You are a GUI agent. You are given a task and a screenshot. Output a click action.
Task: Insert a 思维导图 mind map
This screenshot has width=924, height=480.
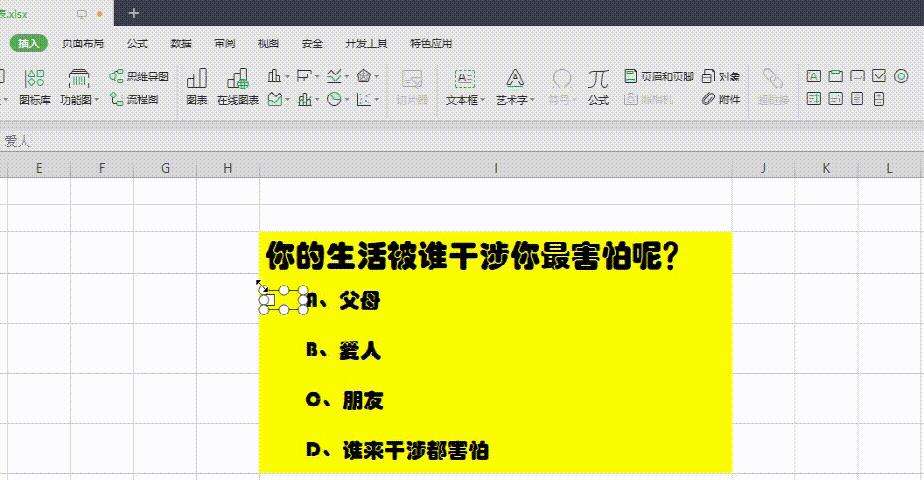(139, 76)
